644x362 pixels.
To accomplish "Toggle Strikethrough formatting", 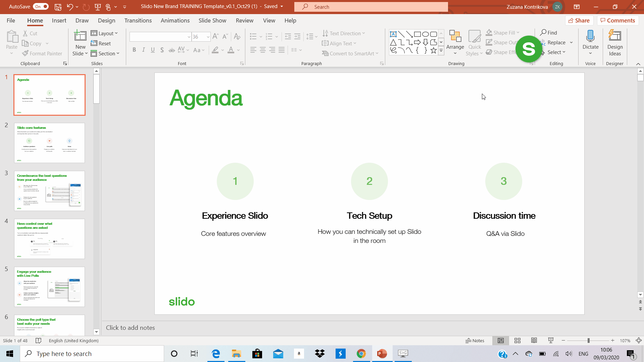I will tap(171, 50).
